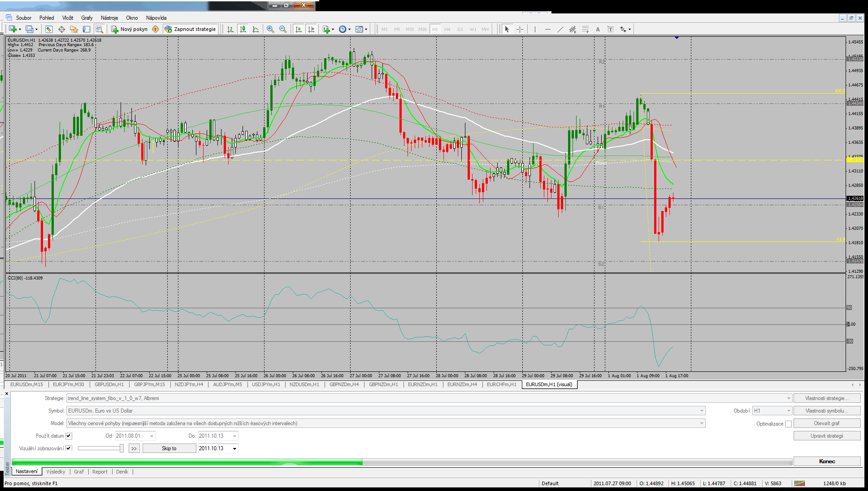This screenshot has height=491, width=868.
Task: Toggle the Navigator favorites folder icon
Action: (x=74, y=29)
